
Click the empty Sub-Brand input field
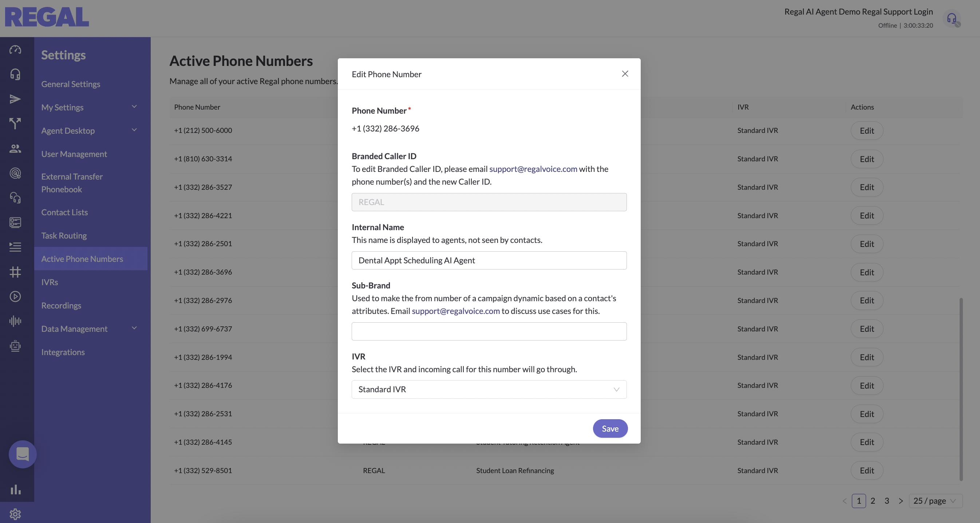pos(489,331)
